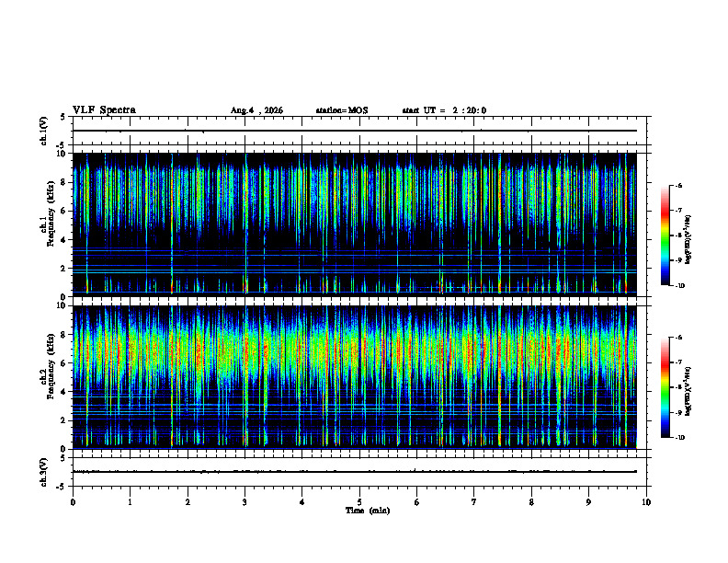Click the "8" tick on the time axis
The height and width of the screenshot is (563, 728).
(x=531, y=502)
